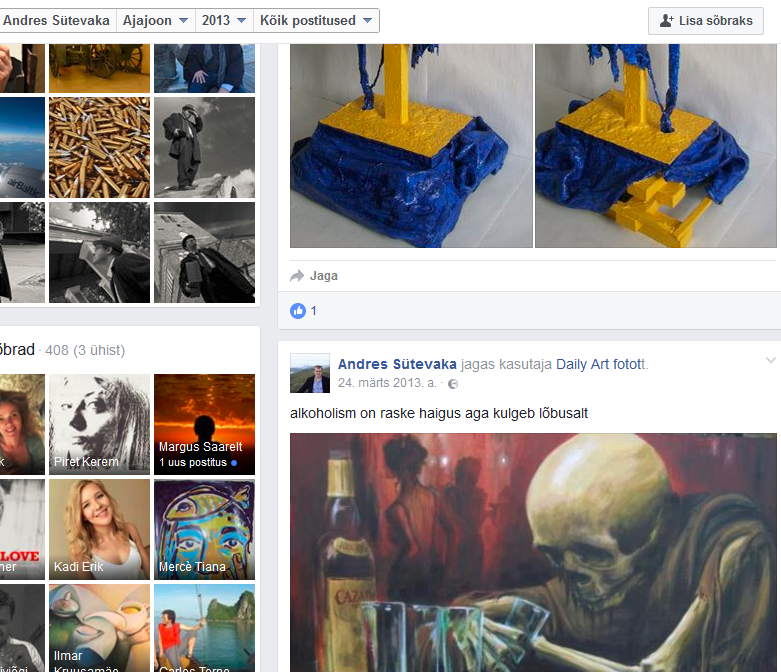Open the left yellow-blue sculpture photo
Screen dimensions: 781x672
click(x=411, y=145)
